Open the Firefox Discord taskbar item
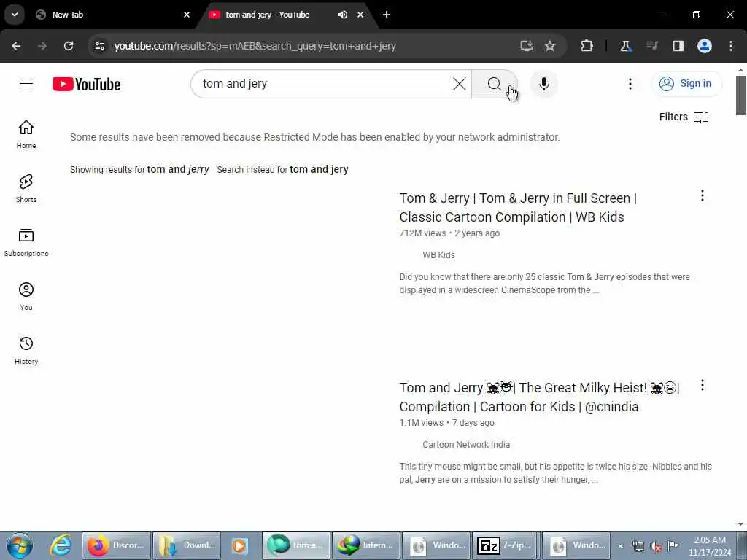This screenshot has width=747, height=560. tap(116, 545)
